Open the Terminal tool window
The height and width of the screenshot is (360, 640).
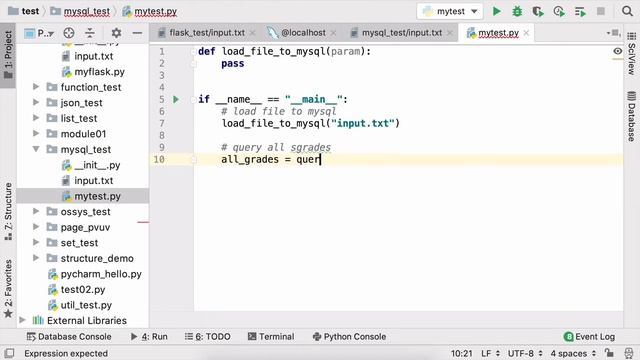(271, 337)
